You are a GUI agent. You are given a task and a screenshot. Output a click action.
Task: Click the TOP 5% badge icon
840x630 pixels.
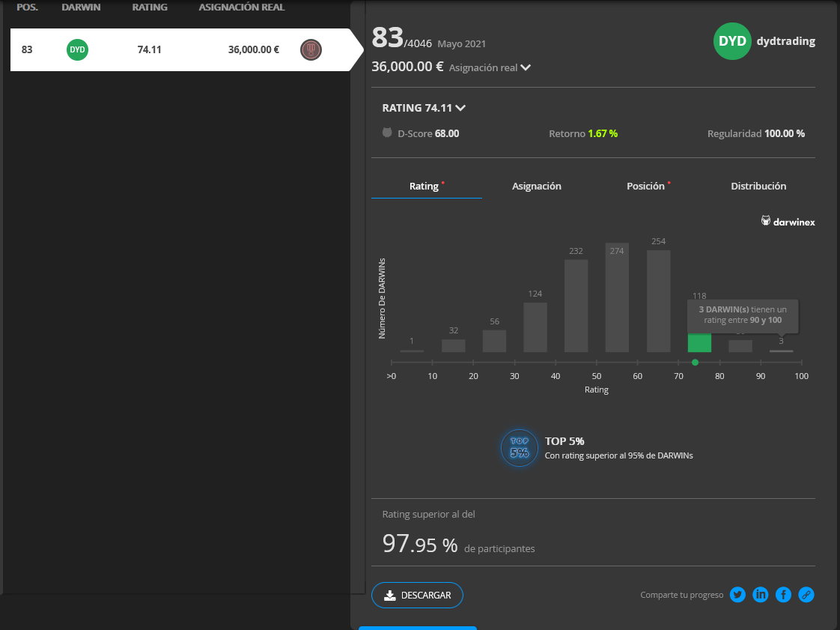pyautogui.click(x=519, y=448)
